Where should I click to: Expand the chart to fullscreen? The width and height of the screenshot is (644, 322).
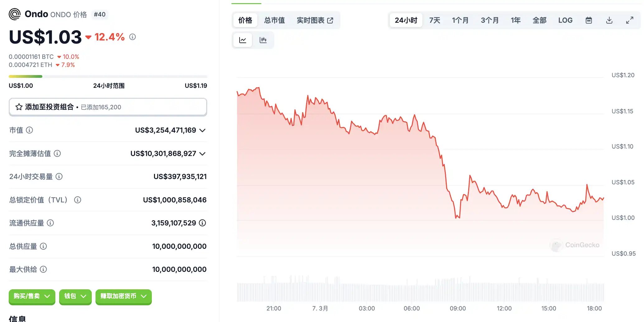630,20
